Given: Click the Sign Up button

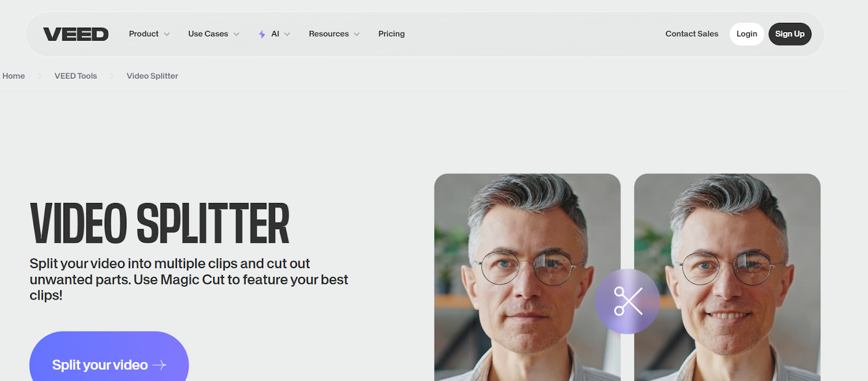Looking at the screenshot, I should click(x=790, y=34).
